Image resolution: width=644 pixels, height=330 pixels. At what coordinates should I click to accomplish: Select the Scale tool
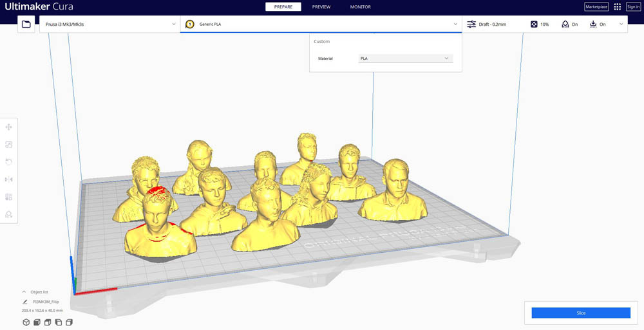[8, 145]
